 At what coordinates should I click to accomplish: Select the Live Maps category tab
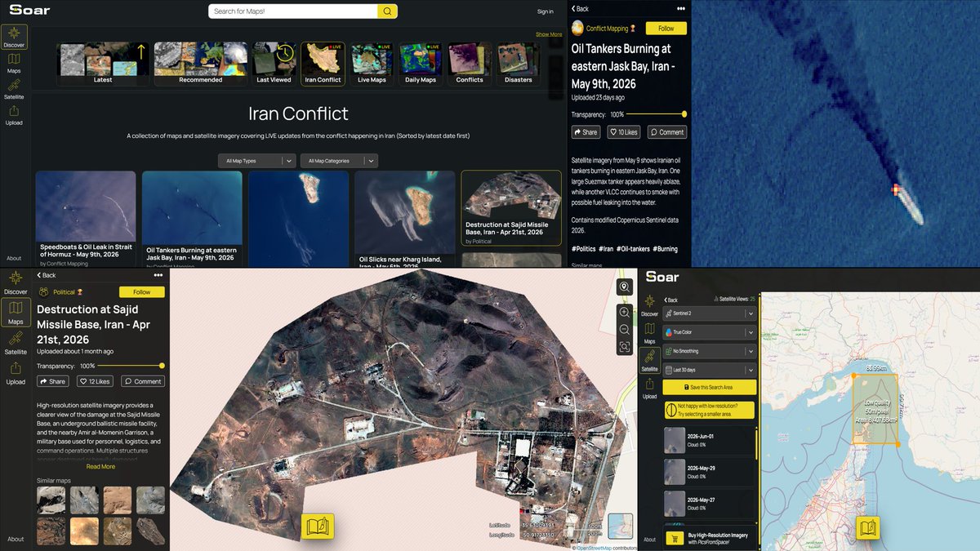(372, 64)
